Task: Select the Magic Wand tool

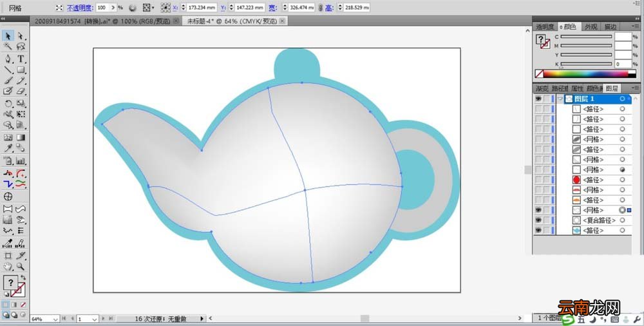Action: [x=8, y=46]
